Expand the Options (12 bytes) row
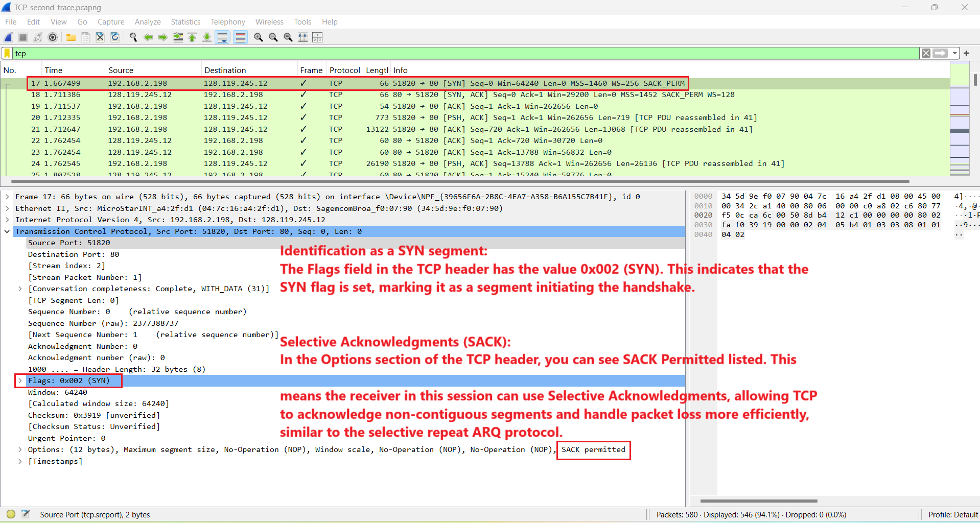 point(20,449)
